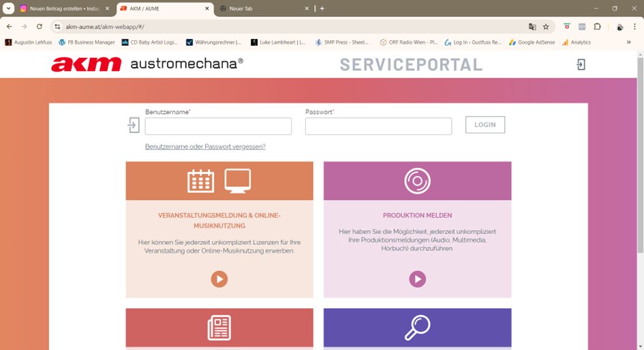Open the Google AdSense bookmark
Viewport: 644px width, 350px height.
click(x=532, y=42)
